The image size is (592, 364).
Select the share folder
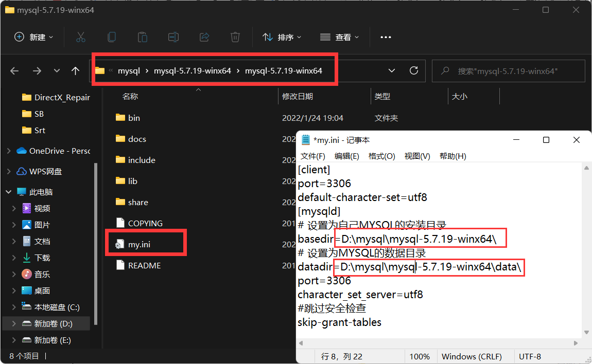point(138,202)
